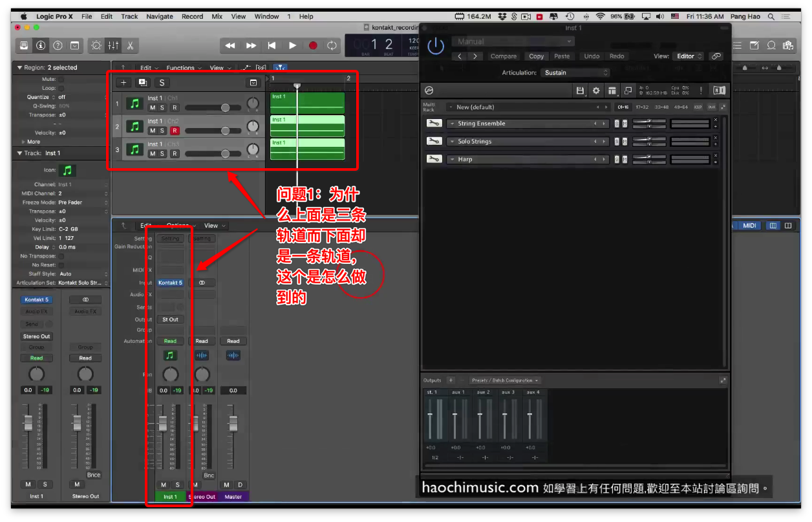Open the Apple menu
This screenshot has height=522, width=812.
point(24,16)
